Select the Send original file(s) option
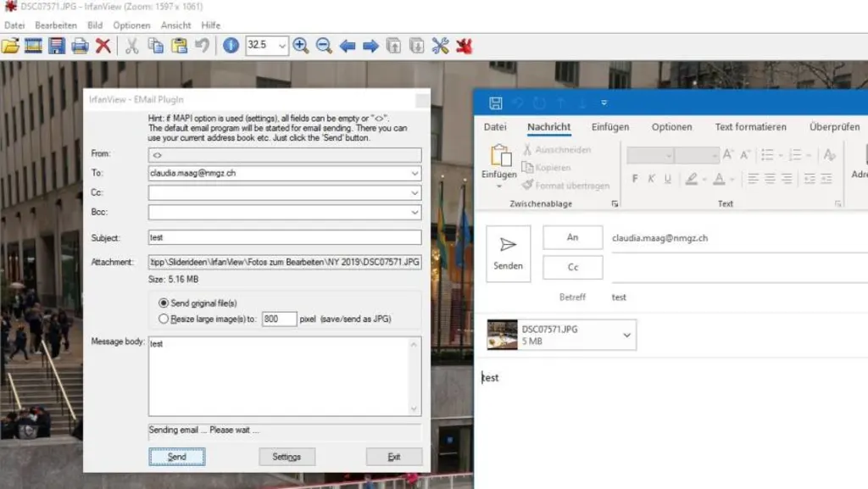 164,303
